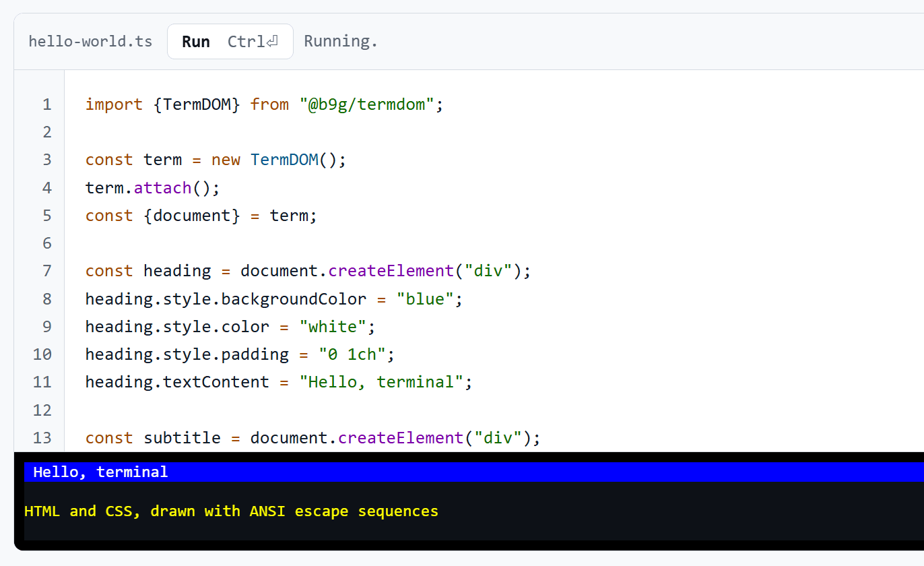Select the hello-world.ts file name
924x566 pixels.
point(90,42)
